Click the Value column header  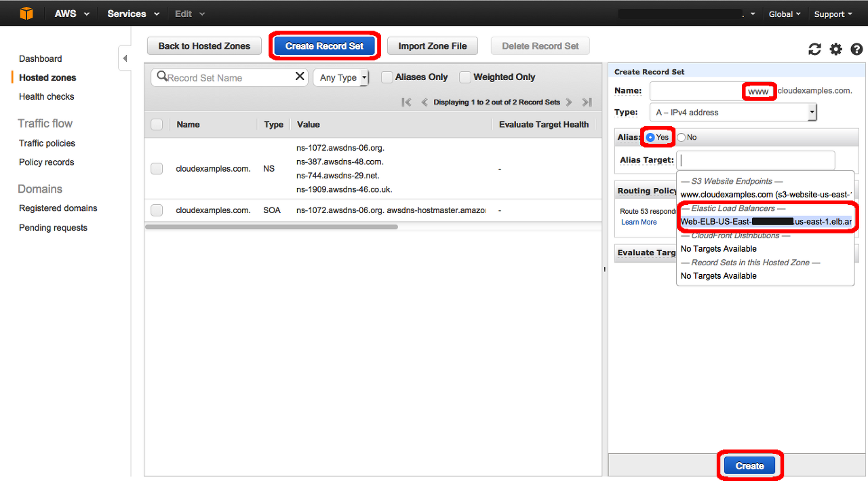pos(309,124)
